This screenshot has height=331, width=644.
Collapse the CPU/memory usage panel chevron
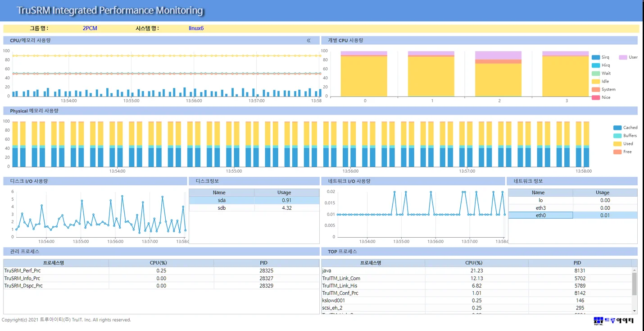pos(308,41)
